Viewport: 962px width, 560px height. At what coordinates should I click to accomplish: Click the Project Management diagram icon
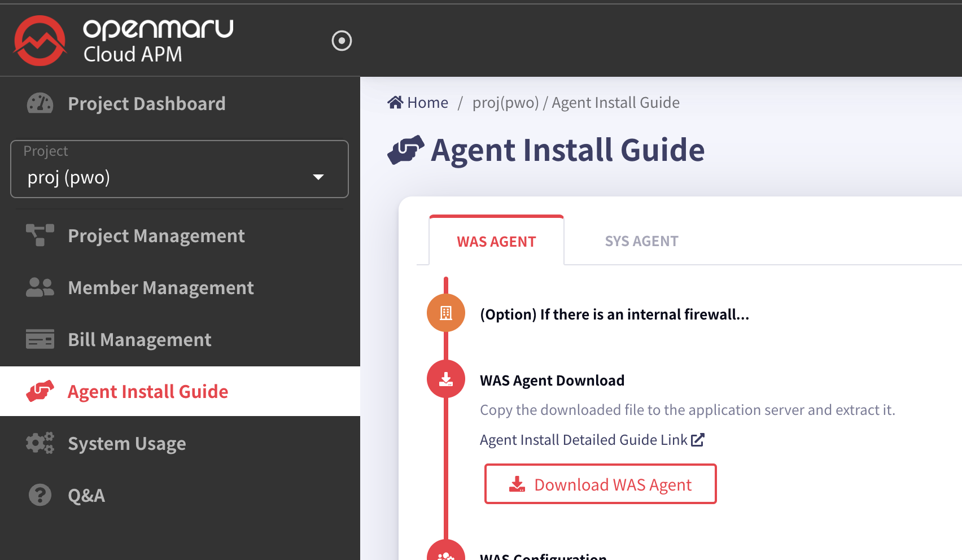click(x=40, y=235)
